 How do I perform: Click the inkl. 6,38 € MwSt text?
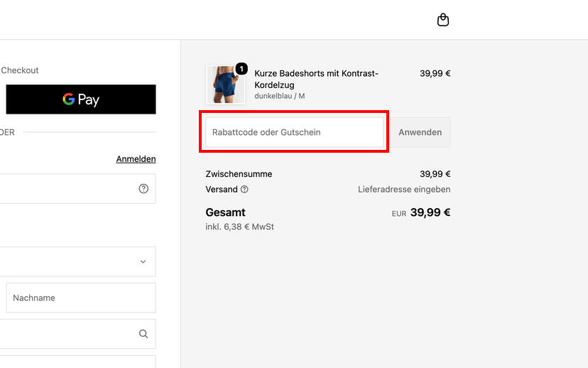coord(239,227)
